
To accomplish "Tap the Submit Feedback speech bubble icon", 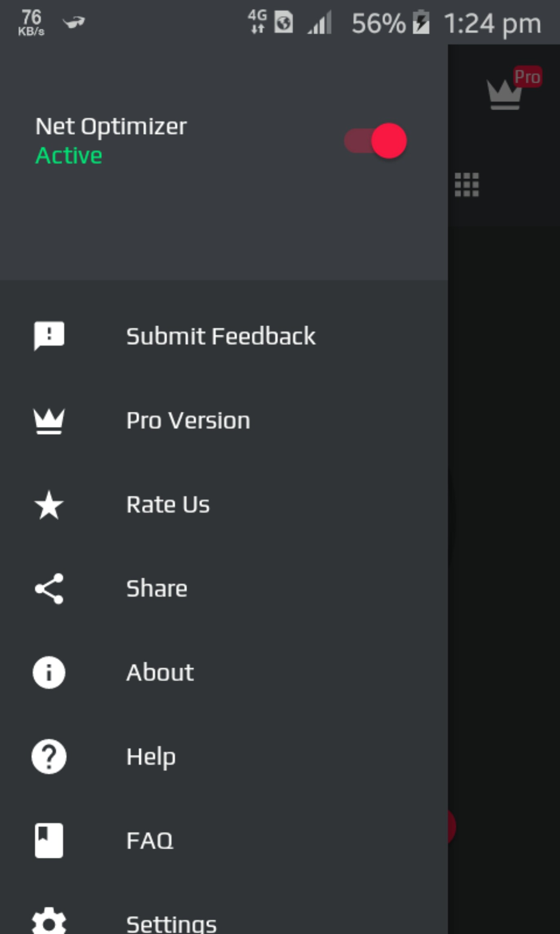I will click(49, 336).
